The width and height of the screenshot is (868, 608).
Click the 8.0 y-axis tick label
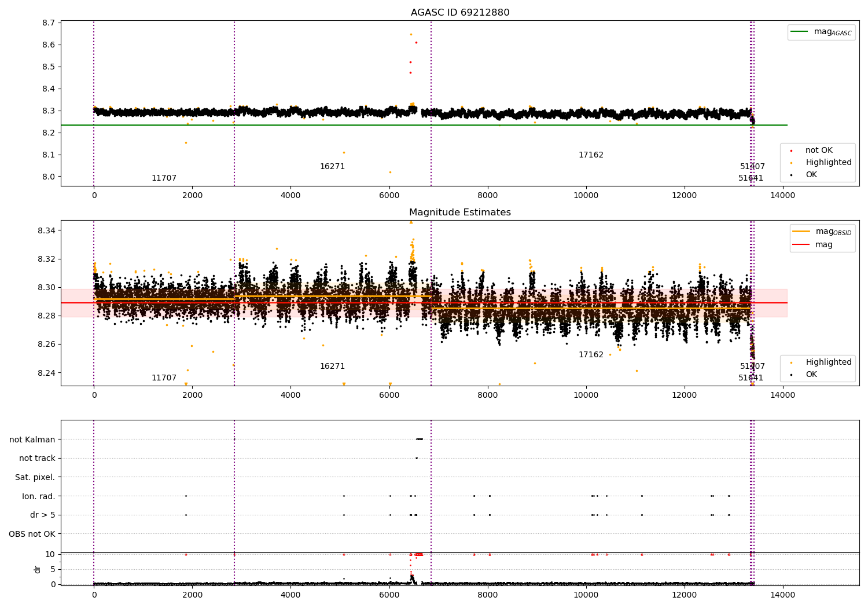pos(49,177)
